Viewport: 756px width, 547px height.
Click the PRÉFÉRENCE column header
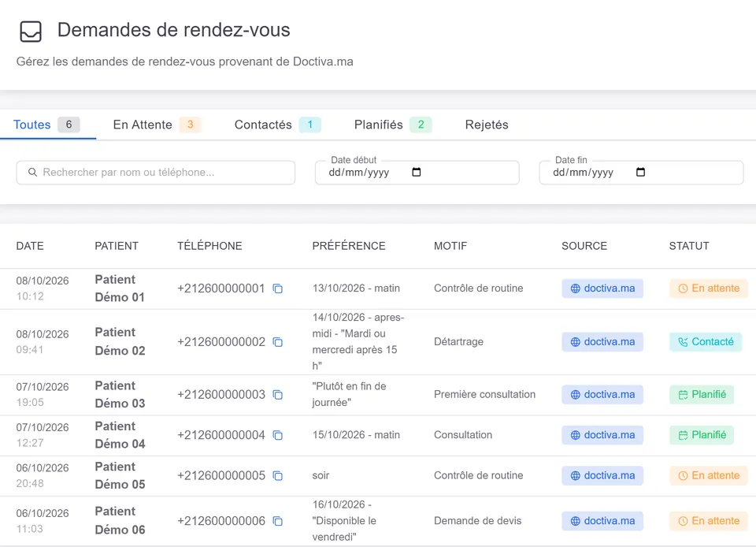click(x=349, y=246)
